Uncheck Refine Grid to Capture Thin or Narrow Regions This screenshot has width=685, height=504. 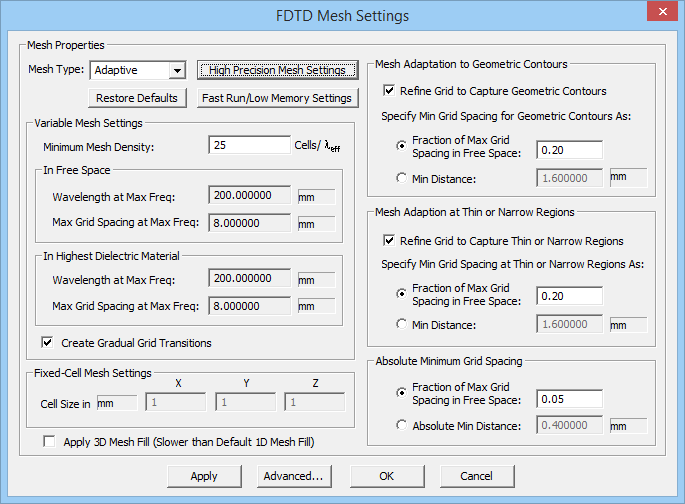point(389,241)
